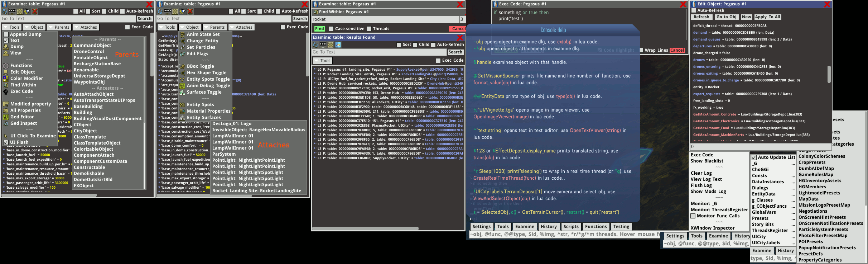
Task: Click the Edit Object vertical scrollbar
Action: pos(829,74)
